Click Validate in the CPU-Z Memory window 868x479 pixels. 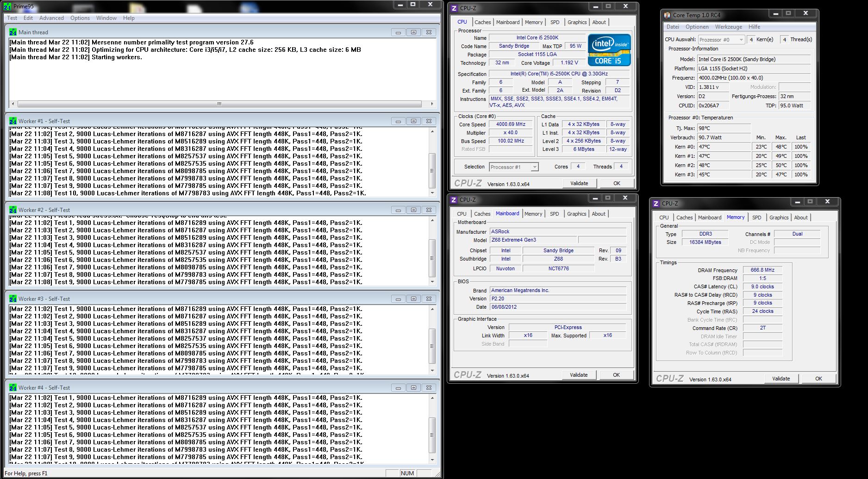781,379
